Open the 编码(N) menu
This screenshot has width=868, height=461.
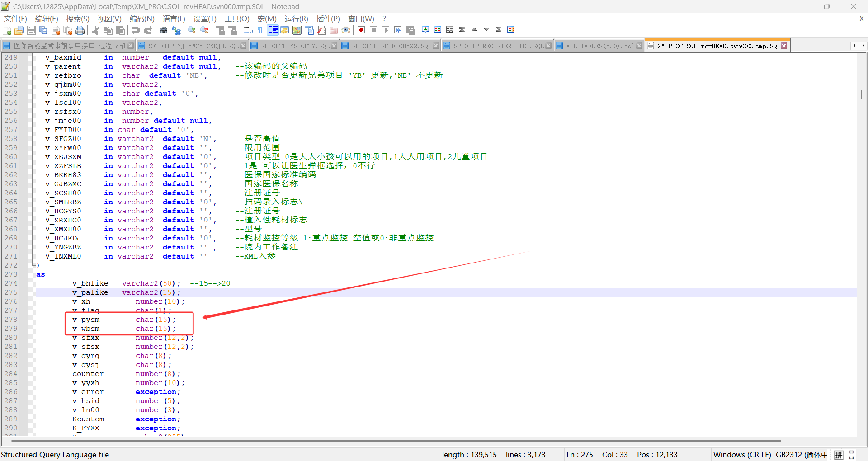142,19
